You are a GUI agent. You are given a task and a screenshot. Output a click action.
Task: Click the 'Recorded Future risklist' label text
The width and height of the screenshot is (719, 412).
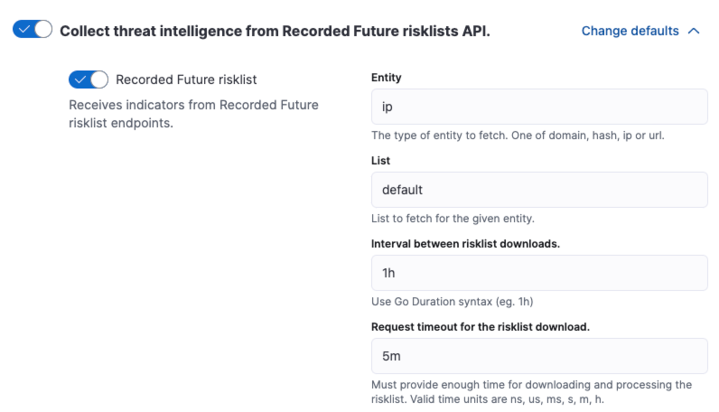(192, 79)
